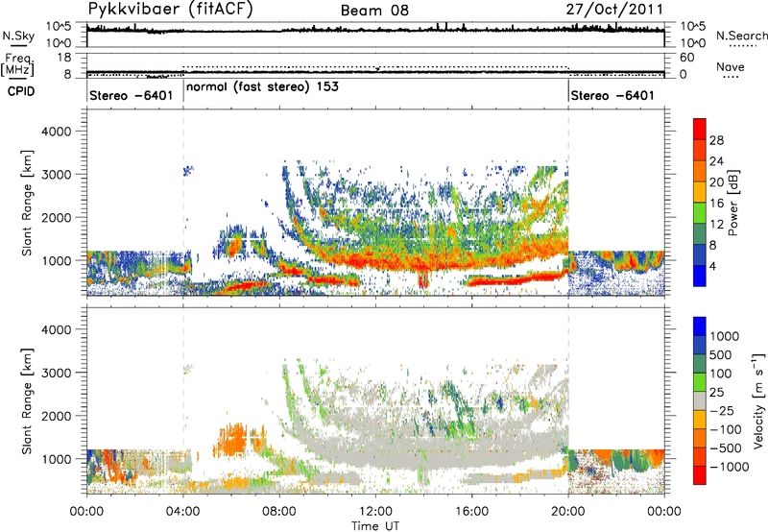The image size is (768, 532).
Task: Click the '4' tick on the Power scale
Action: coord(712,267)
